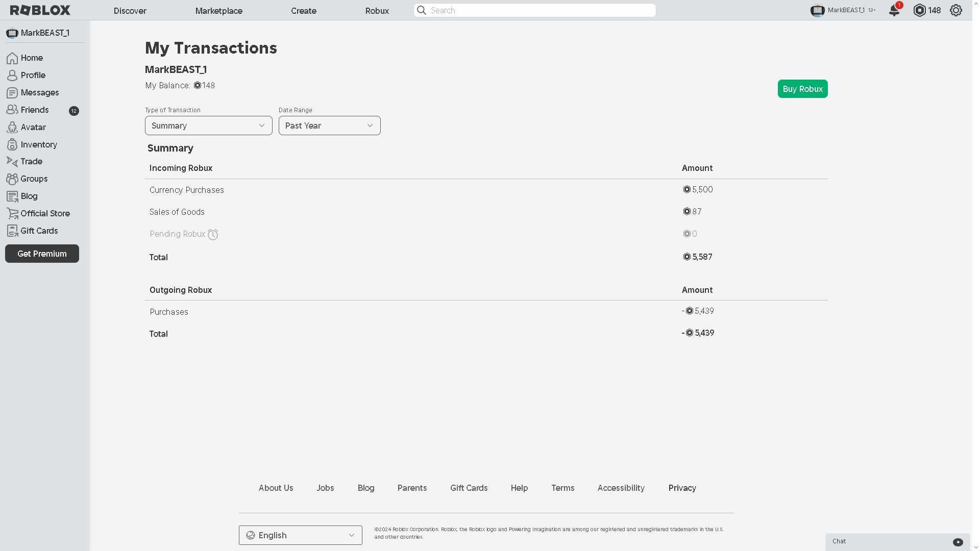
Task: Open Trade in sidebar
Action: tap(32, 161)
